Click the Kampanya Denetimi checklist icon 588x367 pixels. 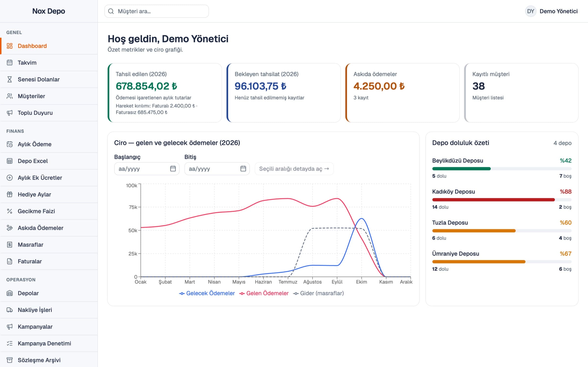click(10, 343)
